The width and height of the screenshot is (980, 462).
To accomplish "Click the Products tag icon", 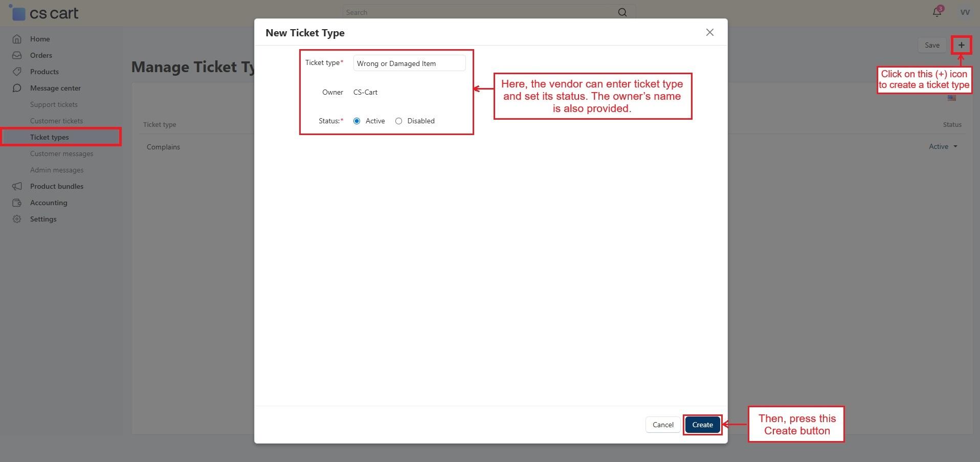I will point(17,72).
